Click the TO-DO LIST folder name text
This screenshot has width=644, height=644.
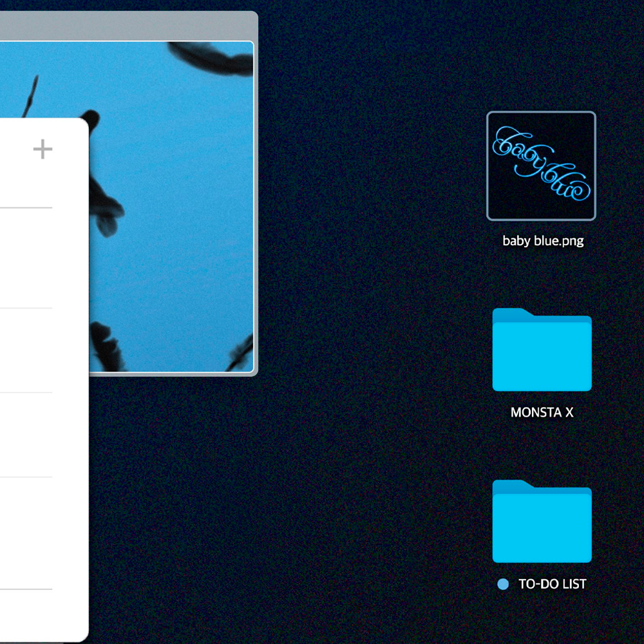tap(552, 585)
